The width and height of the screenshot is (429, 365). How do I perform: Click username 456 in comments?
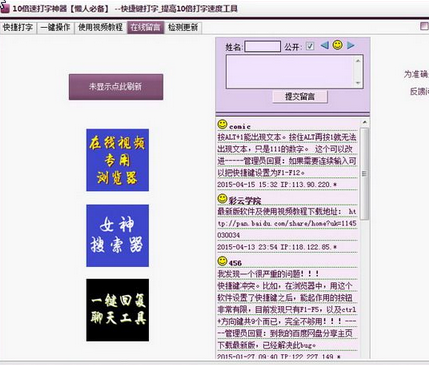coord(235,263)
